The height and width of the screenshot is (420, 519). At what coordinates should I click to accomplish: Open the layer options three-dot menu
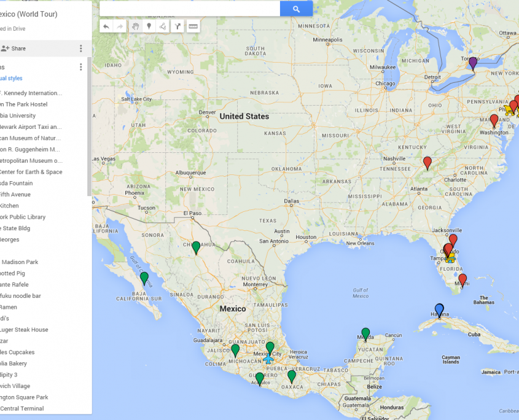point(80,67)
